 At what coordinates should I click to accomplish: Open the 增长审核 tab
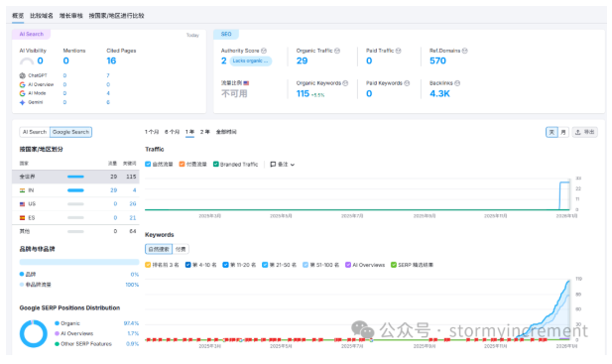[x=71, y=16]
